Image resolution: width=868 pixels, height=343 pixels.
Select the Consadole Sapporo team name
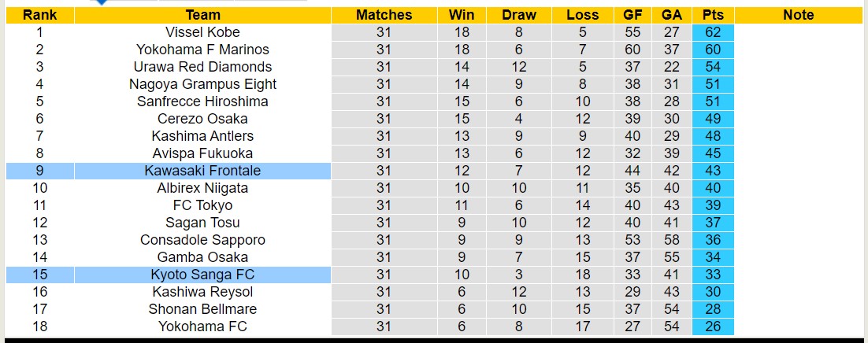point(202,240)
